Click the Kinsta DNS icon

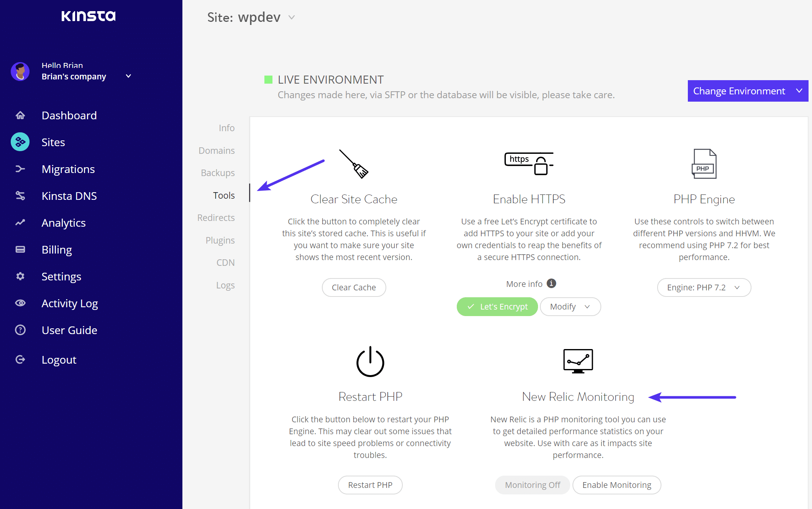point(20,196)
